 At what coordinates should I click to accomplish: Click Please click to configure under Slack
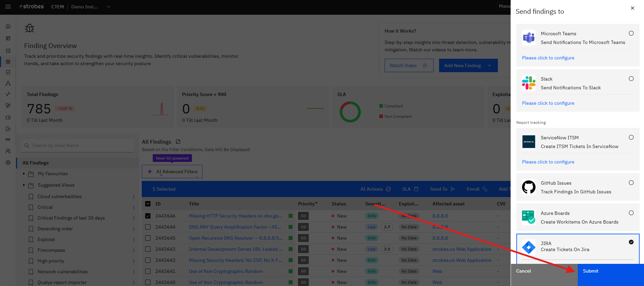548,103
